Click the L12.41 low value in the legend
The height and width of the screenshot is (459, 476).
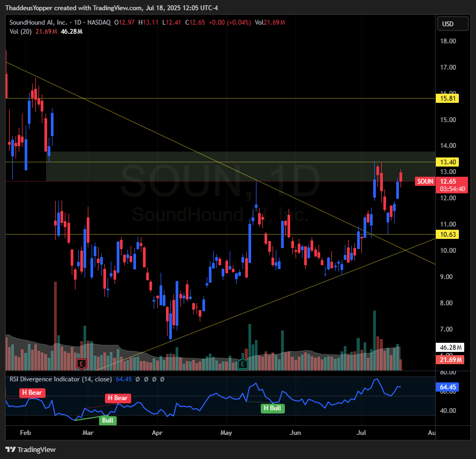pyautogui.click(x=172, y=22)
